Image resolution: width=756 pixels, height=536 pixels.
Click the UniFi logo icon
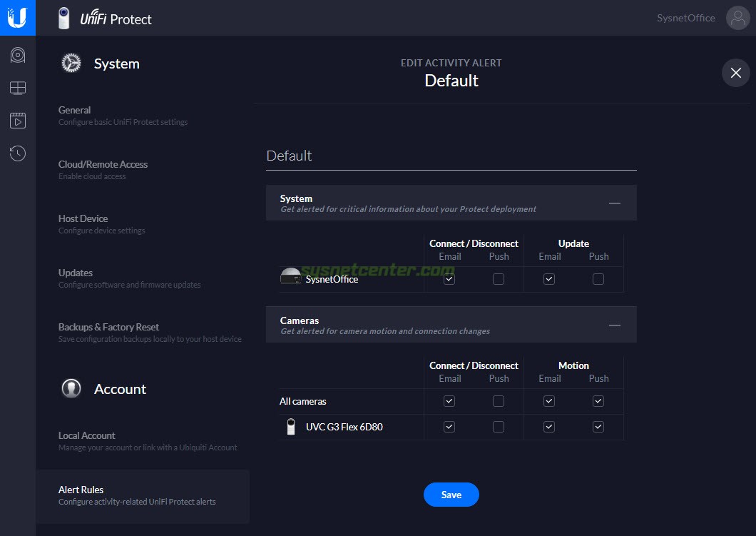coord(17,18)
